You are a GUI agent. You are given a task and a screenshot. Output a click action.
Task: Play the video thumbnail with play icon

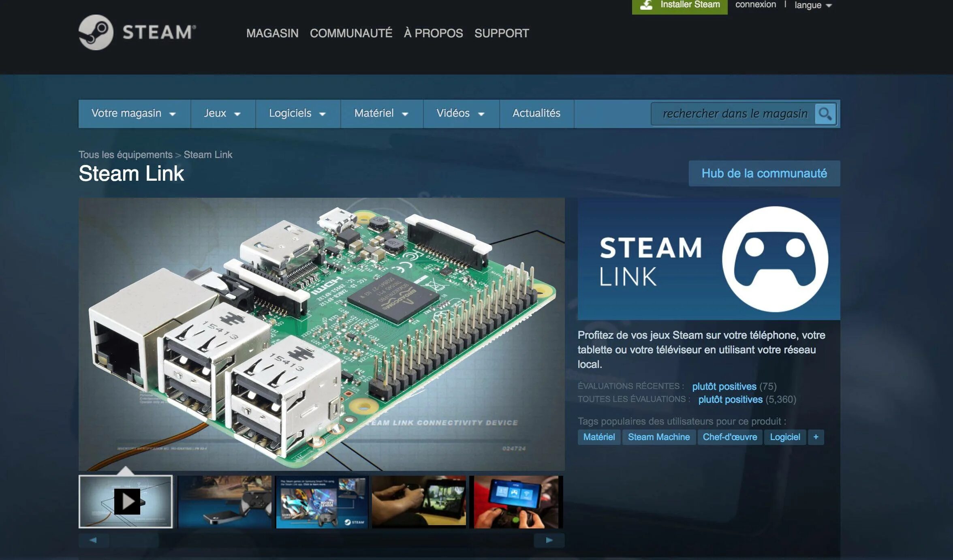point(126,502)
